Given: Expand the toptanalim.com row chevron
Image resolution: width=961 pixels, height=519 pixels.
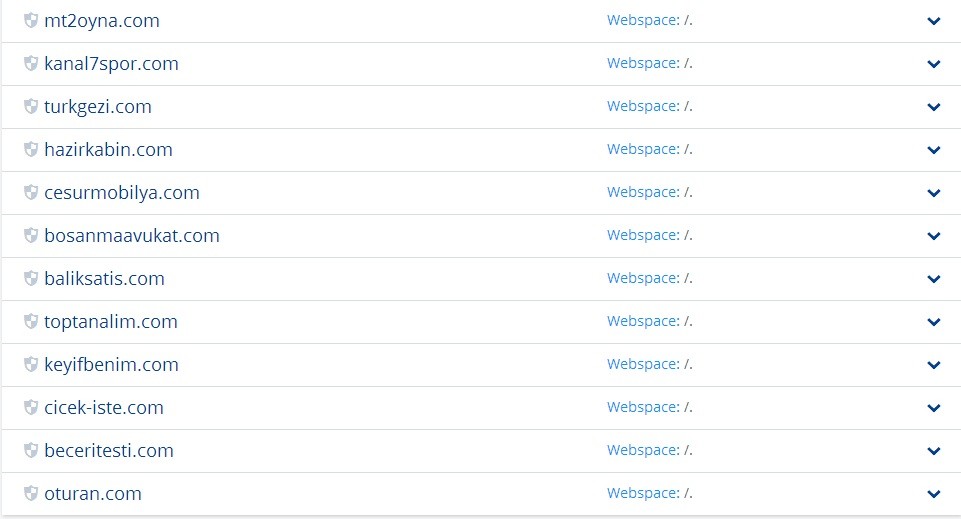Looking at the screenshot, I should coord(933,322).
